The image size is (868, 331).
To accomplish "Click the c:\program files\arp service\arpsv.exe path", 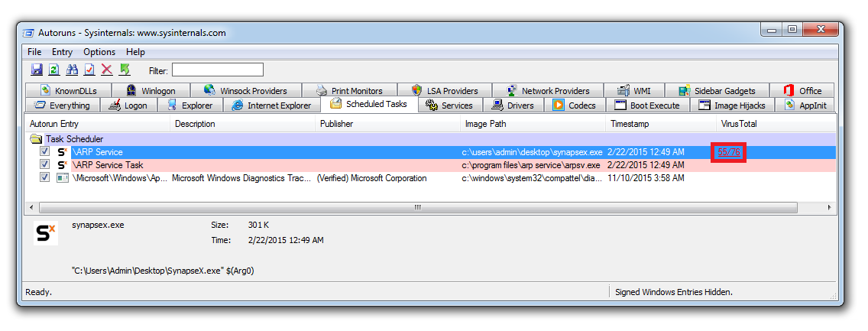I will [532, 165].
